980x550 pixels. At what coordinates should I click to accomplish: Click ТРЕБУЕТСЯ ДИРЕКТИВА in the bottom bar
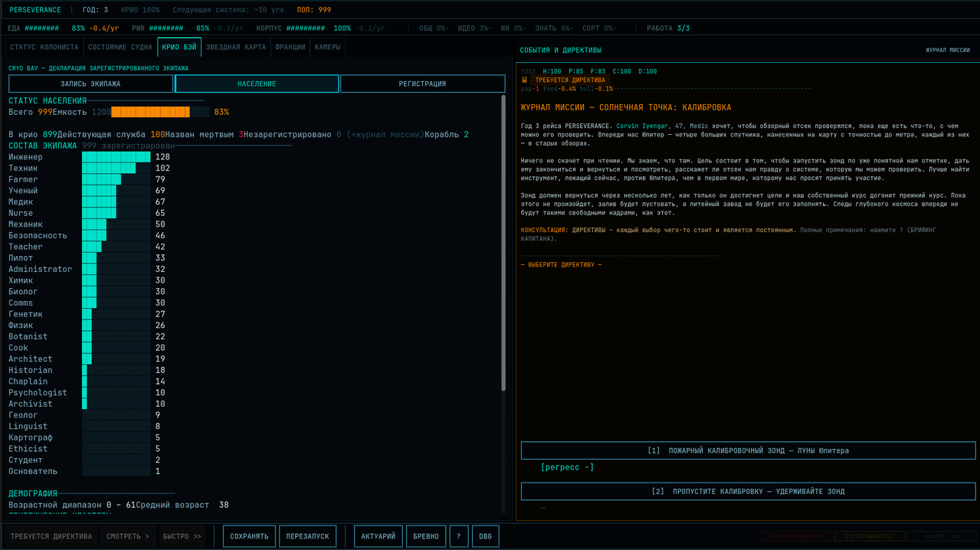(x=51, y=536)
